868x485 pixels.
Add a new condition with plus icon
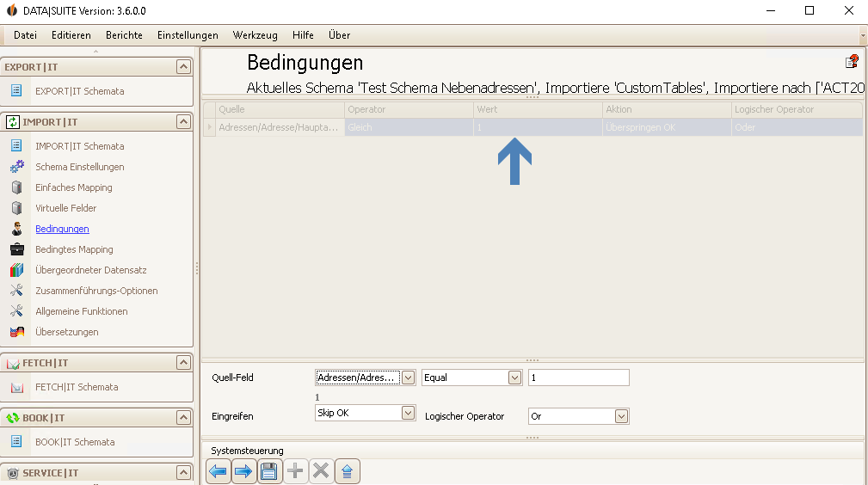pos(295,471)
